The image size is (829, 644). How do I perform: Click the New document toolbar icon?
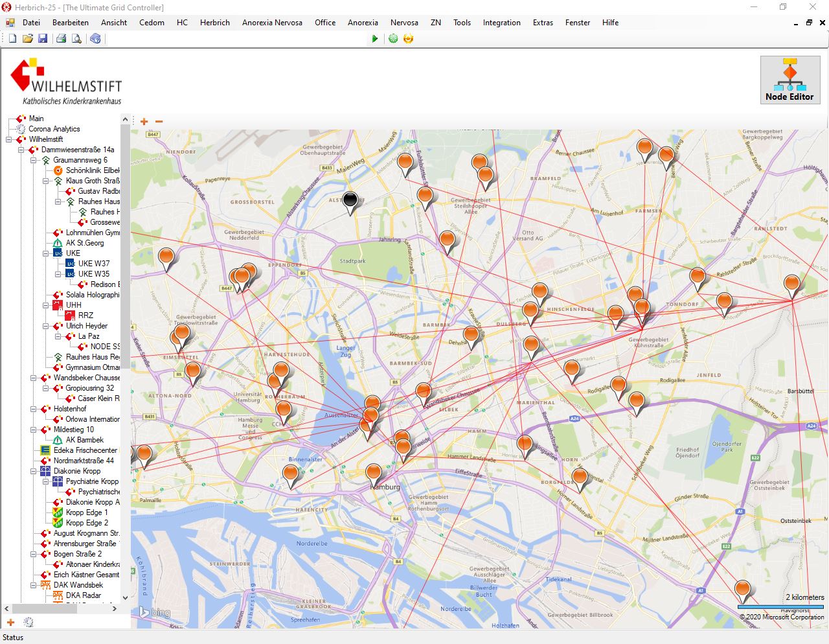pyautogui.click(x=12, y=39)
